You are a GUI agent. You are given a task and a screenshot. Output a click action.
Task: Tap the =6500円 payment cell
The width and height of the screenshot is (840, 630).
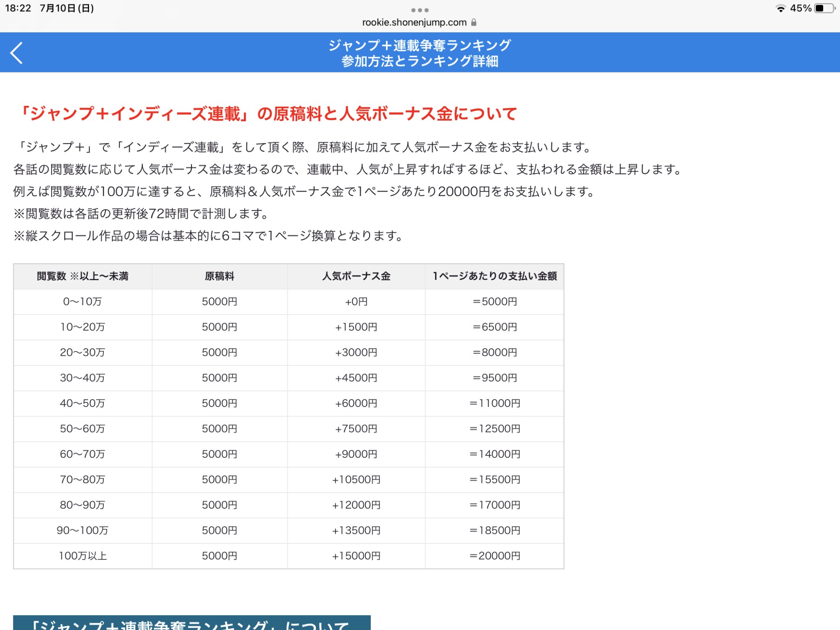point(495,327)
